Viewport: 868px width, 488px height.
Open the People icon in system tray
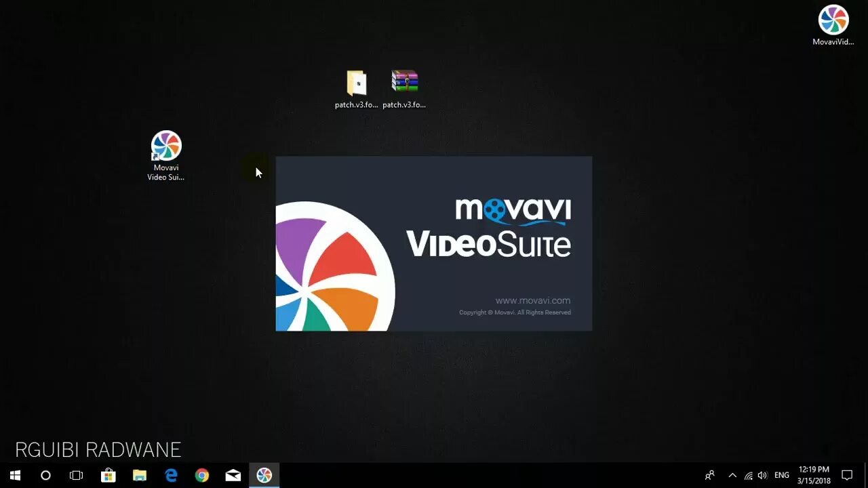(x=709, y=475)
